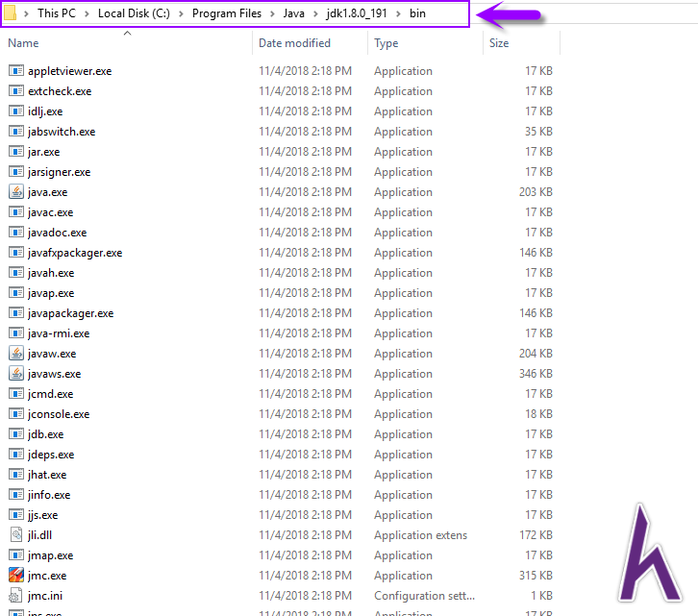Open the jdk1.8.0_191 breadcrumb
698x616 pixels.
point(357,13)
